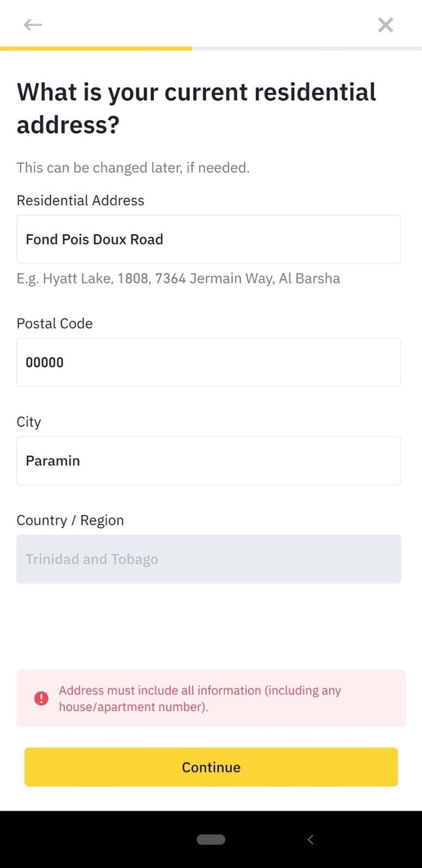
Task: Click the Residential Address field label
Action: (80, 200)
